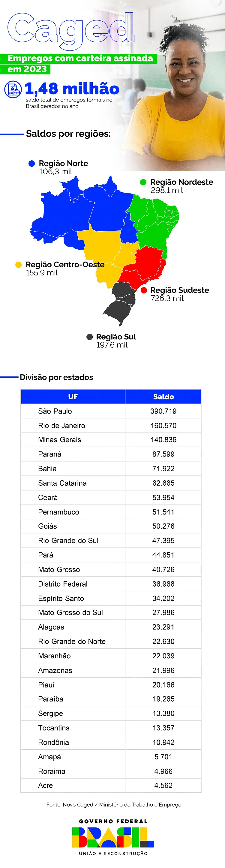Click the Governo Federal Brasil logo
Viewport: 225px width, 868px height.
click(113, 838)
